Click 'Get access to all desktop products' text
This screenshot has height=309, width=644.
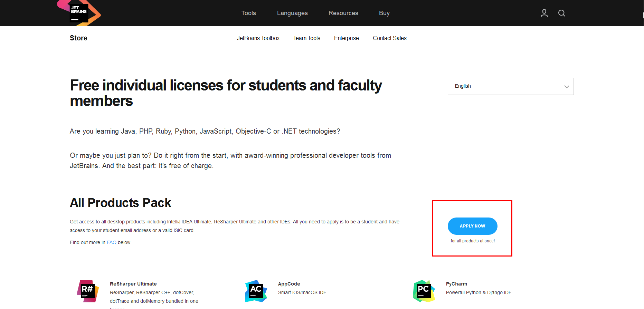point(235,226)
